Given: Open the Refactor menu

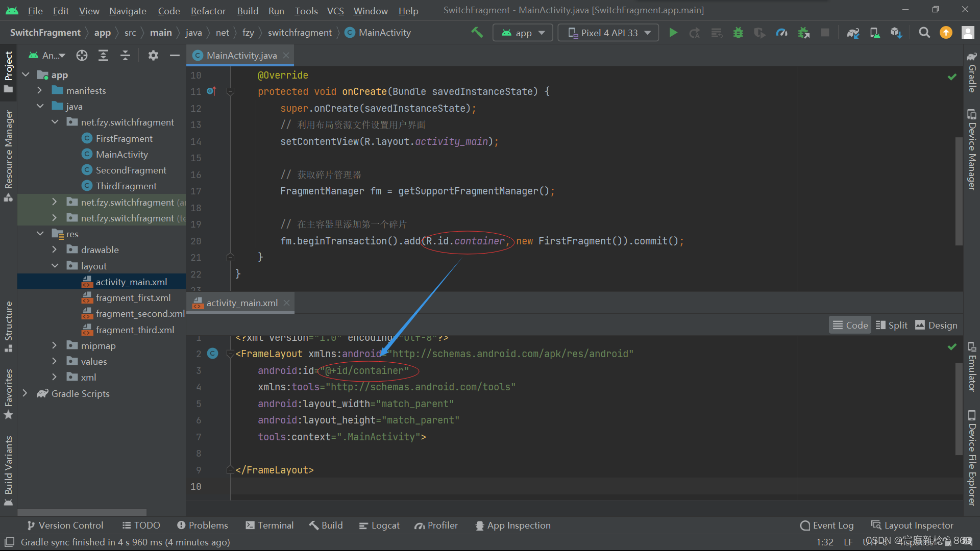Looking at the screenshot, I should pos(208,11).
